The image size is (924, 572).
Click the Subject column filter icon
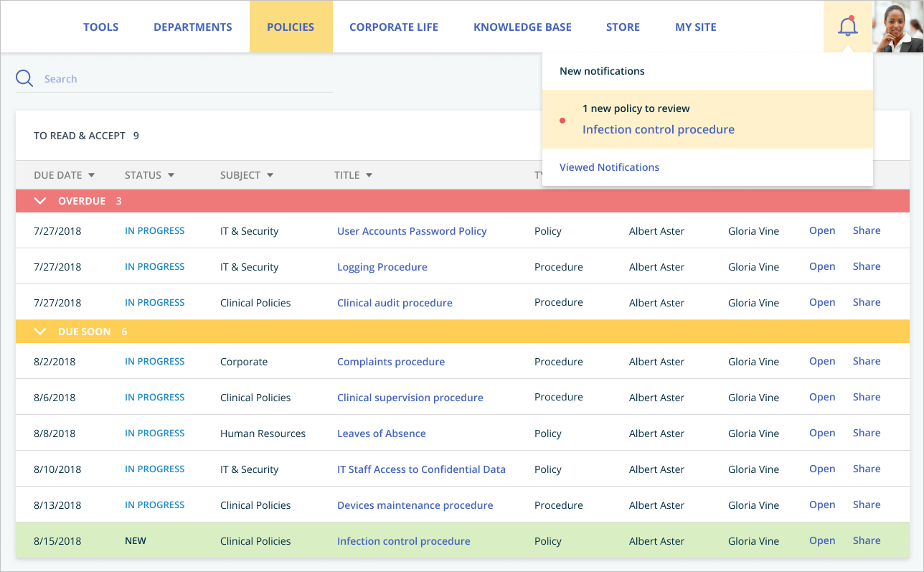click(x=270, y=174)
